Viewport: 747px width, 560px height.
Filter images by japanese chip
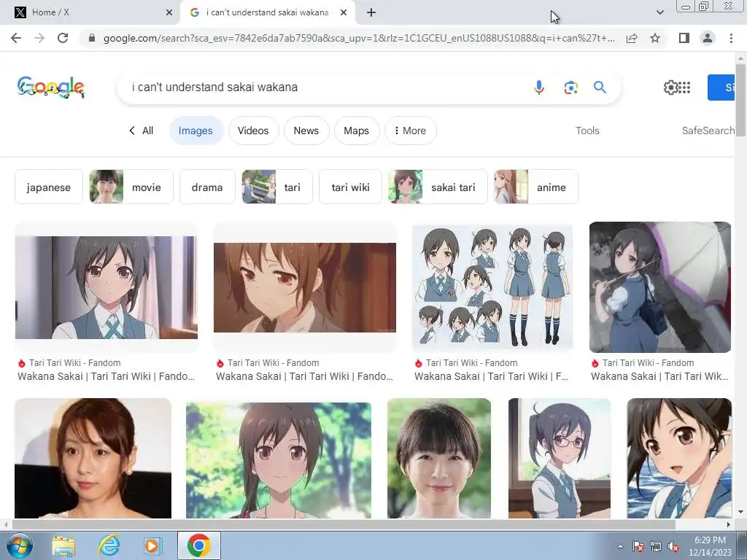[49, 187]
